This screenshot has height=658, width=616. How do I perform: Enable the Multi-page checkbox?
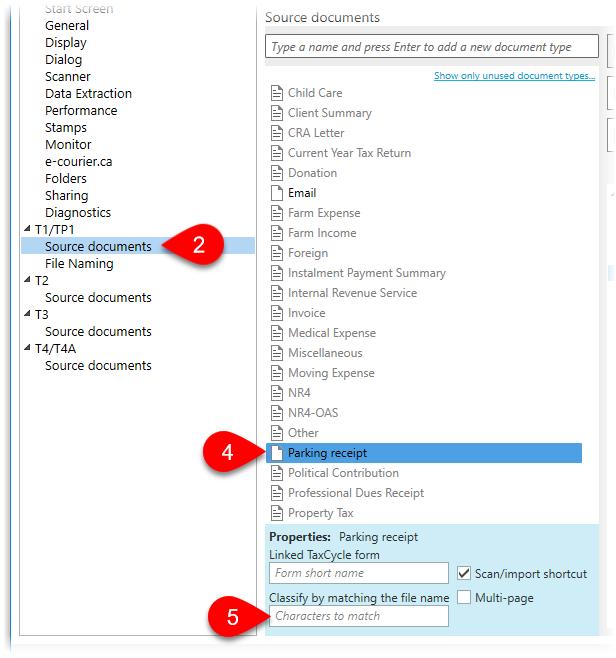coord(464,598)
